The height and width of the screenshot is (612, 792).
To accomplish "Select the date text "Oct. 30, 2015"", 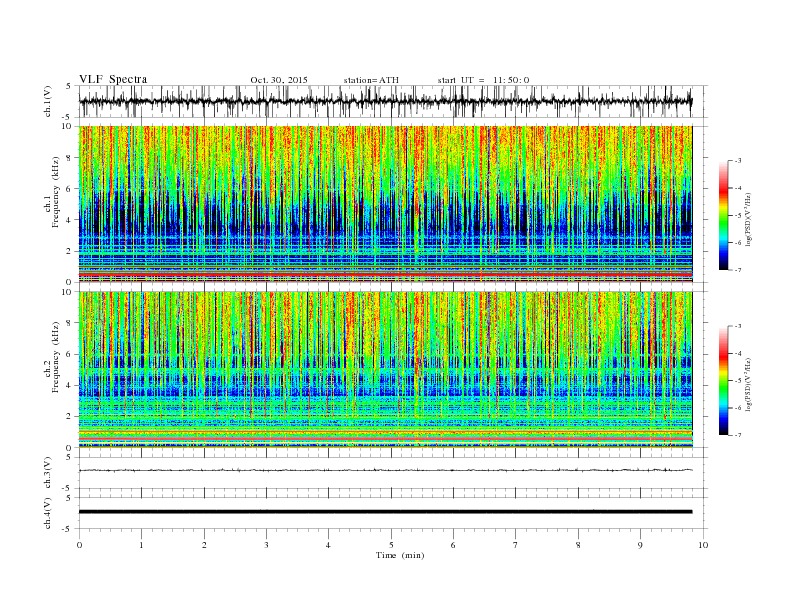I will [279, 80].
